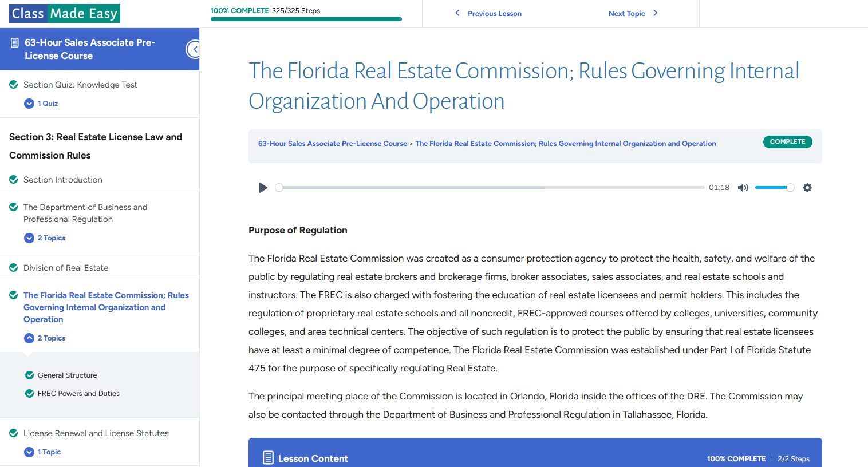Open Section Quiz: Knowledge Test
The height and width of the screenshot is (467, 868).
click(x=80, y=85)
